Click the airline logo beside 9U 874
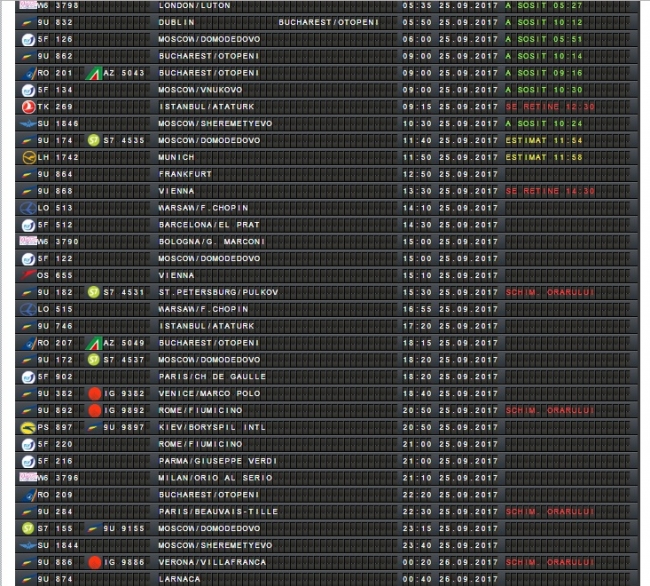650x586 pixels. pyautogui.click(x=28, y=579)
